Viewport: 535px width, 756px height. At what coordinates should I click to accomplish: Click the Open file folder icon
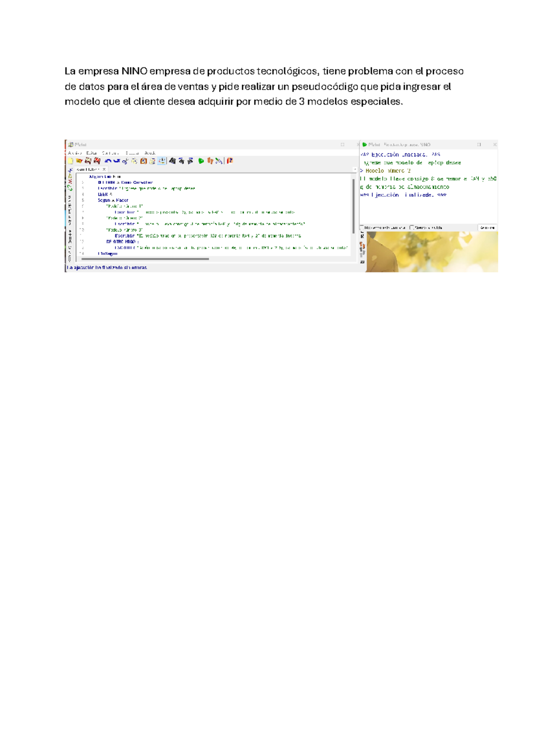[79, 161]
